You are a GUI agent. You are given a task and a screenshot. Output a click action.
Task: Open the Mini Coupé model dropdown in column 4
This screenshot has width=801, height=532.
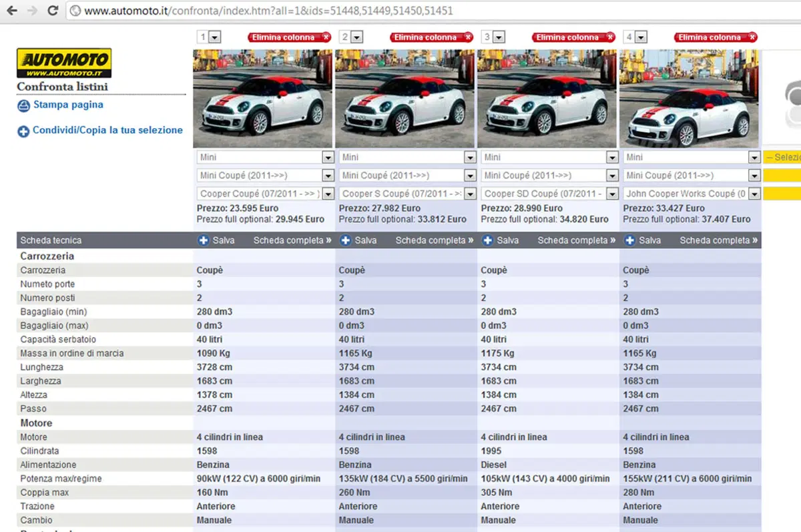coord(692,176)
